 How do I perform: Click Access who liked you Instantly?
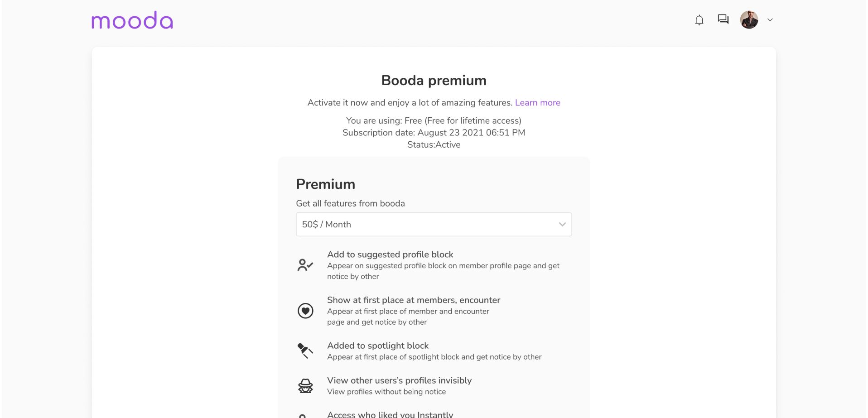click(x=390, y=414)
